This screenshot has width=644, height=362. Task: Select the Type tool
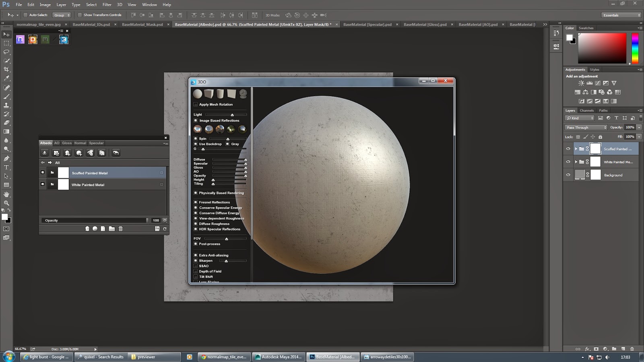[x=6, y=167]
